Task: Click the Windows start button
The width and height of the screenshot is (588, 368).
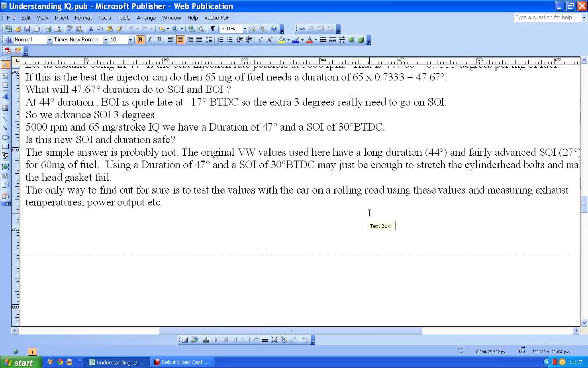Action: [x=20, y=363]
